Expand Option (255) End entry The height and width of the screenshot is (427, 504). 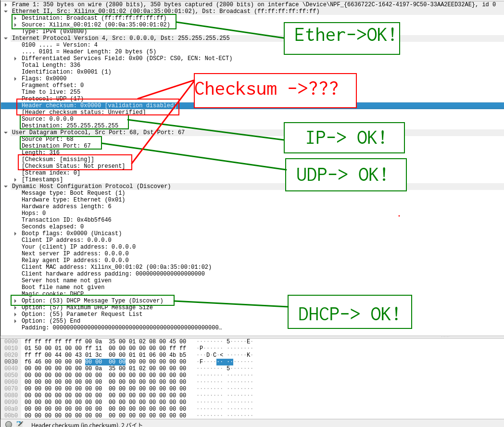point(15,321)
